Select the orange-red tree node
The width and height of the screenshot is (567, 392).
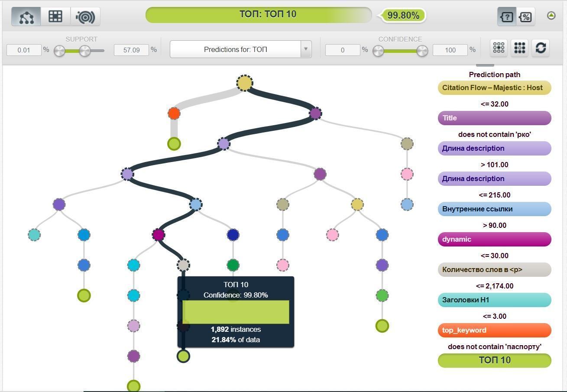point(174,113)
